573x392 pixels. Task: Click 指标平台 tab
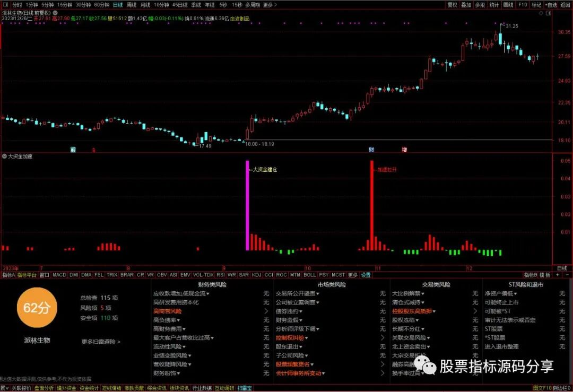[x=27, y=275]
